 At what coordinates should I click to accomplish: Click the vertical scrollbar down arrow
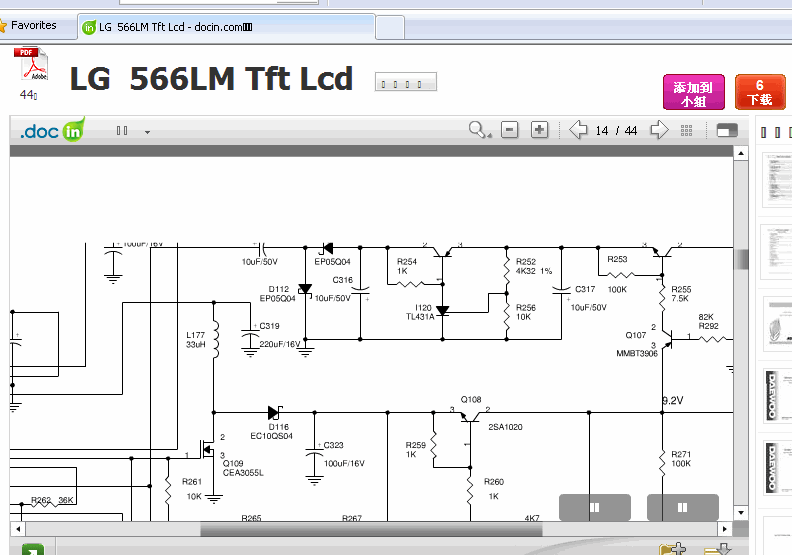(741, 513)
